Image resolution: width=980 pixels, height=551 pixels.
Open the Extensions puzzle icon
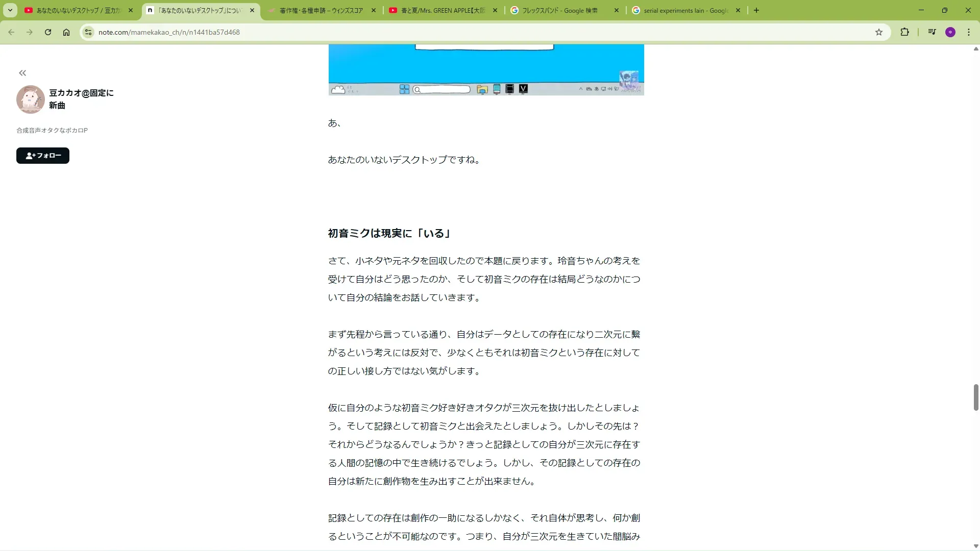[904, 32]
